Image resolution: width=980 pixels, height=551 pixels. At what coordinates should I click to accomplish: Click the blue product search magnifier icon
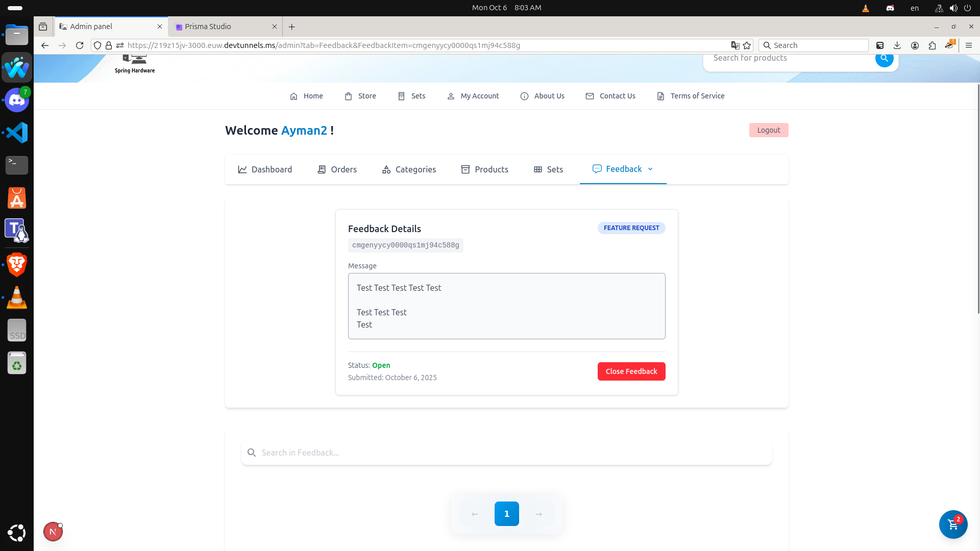(884, 59)
